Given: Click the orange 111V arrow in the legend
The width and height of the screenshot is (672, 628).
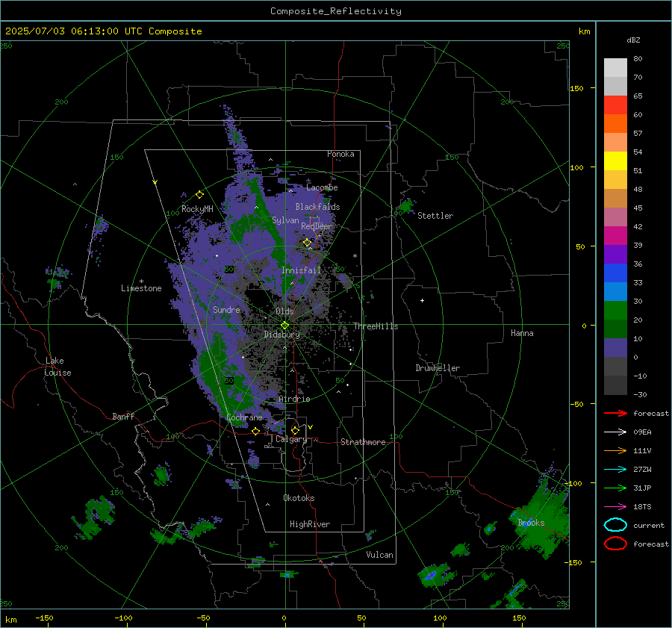Looking at the screenshot, I should (615, 450).
